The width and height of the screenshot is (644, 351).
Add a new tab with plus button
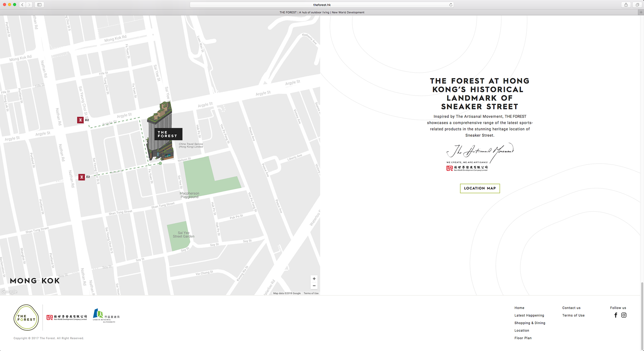[641, 12]
